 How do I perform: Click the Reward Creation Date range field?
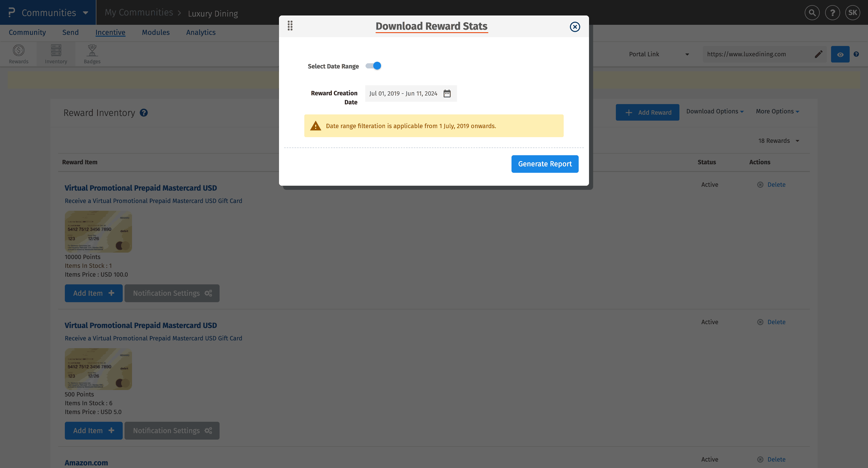point(403,93)
